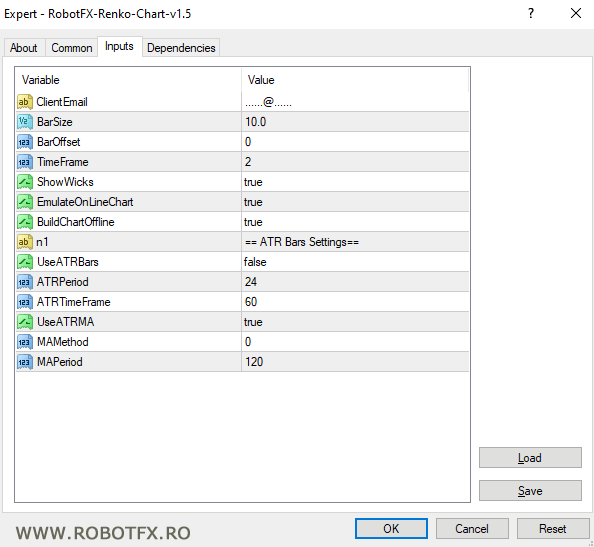The height and width of the screenshot is (547, 594).
Task: Select the TimeFrame variable name
Action: 63,162
